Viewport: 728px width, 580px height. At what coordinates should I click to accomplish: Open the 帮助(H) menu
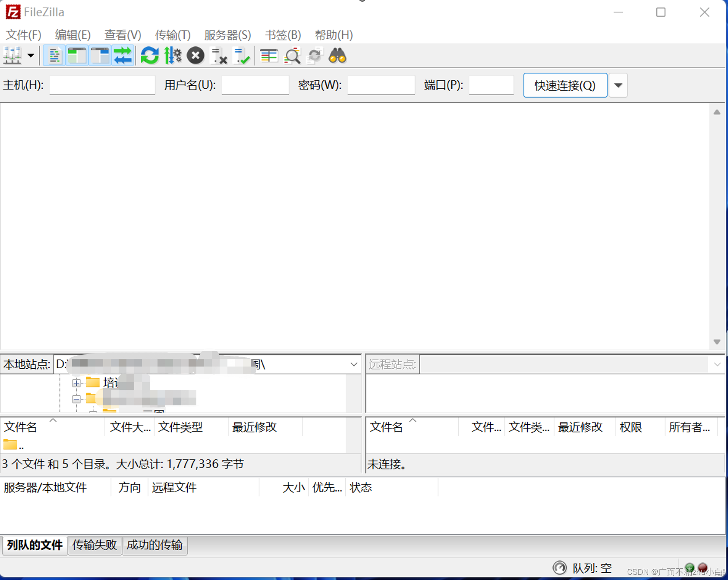[x=334, y=35]
